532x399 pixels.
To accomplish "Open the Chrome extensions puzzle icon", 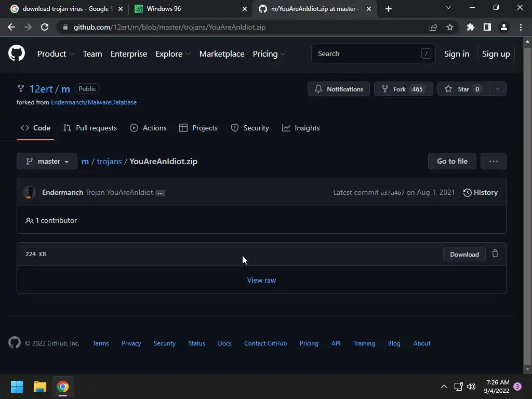I will [470, 27].
